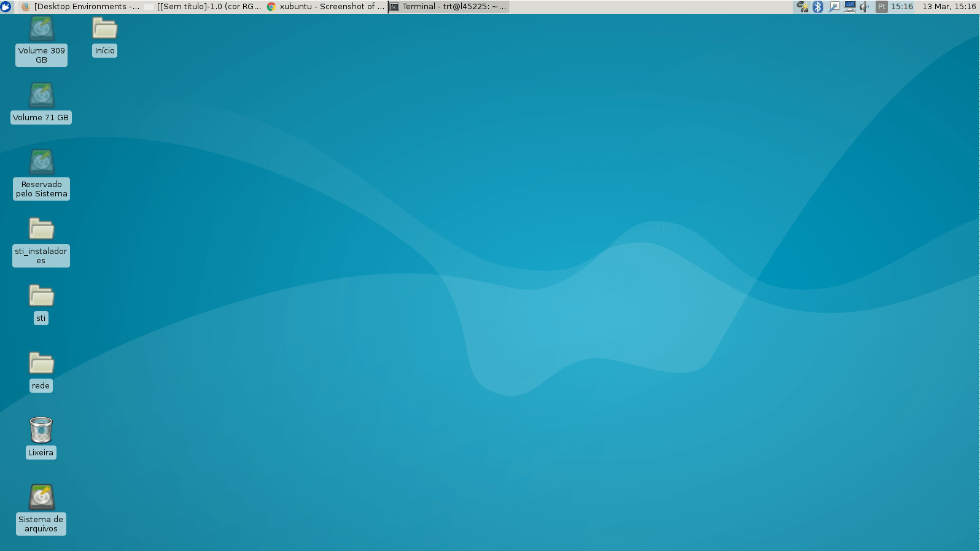Click the Pt keyboard layout indicator
This screenshot has width=980, height=551.
(881, 7)
